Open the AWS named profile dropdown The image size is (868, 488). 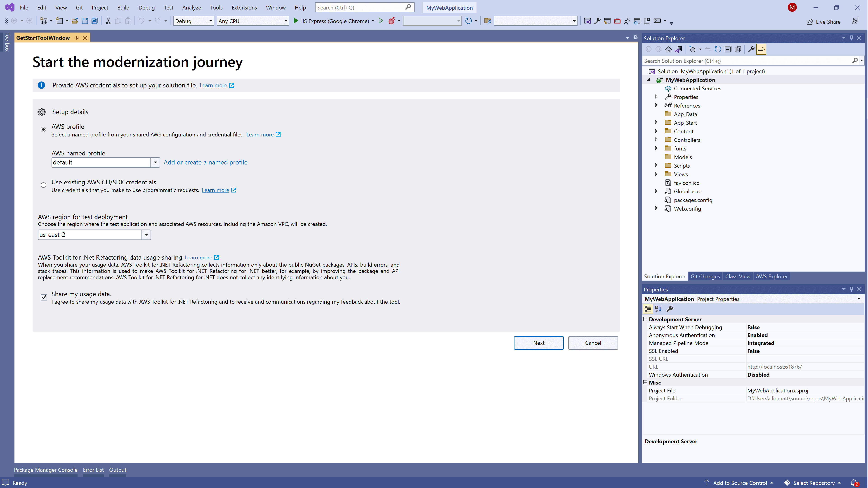[x=155, y=162]
